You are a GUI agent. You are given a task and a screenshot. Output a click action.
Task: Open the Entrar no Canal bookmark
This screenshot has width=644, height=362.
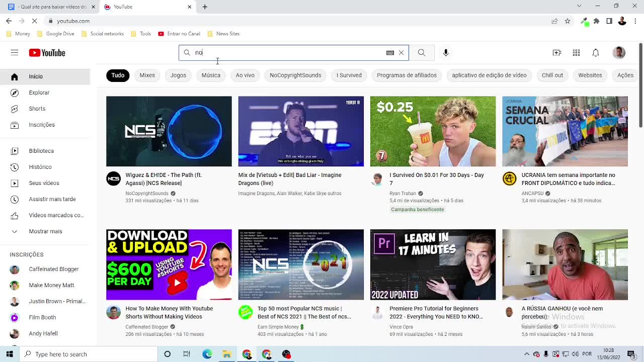pyautogui.click(x=179, y=34)
